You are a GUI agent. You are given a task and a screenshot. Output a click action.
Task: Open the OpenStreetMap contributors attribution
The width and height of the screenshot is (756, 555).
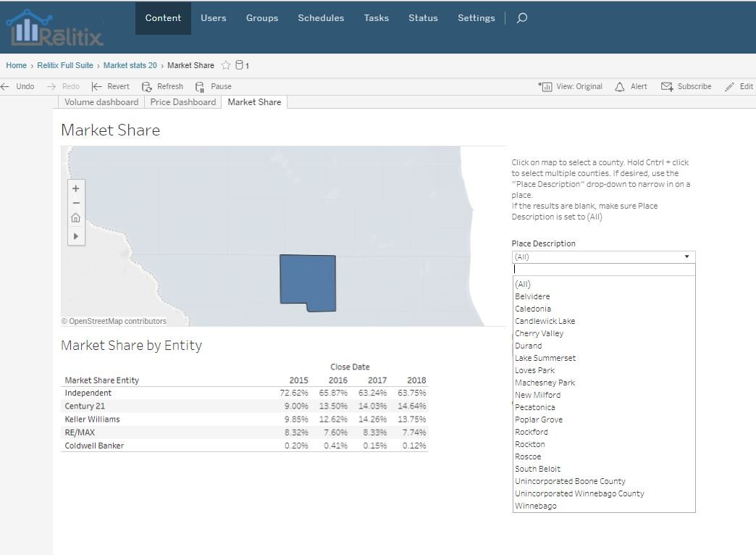[114, 321]
